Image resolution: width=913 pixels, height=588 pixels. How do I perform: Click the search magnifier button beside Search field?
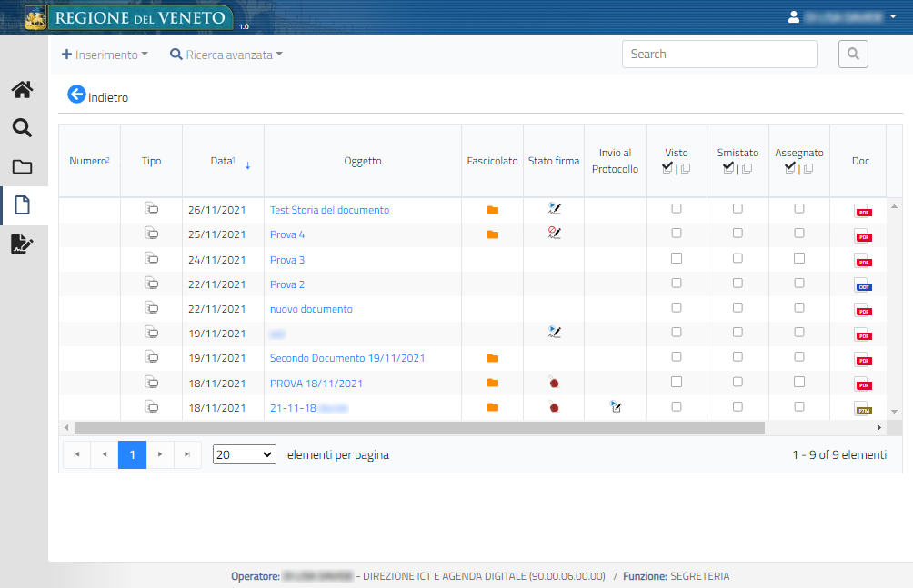pyautogui.click(x=853, y=55)
